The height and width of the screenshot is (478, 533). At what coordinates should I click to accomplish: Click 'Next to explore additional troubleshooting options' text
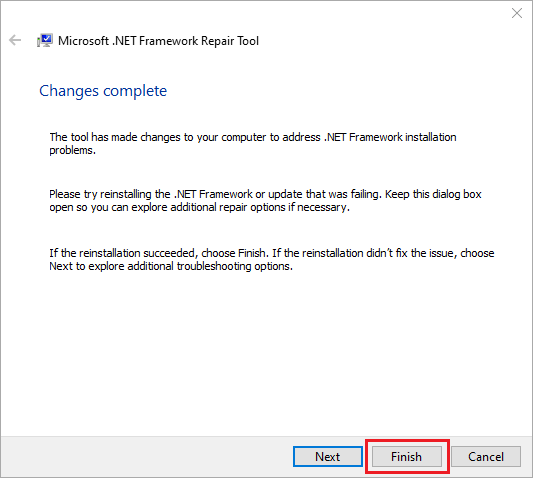pyautogui.click(x=171, y=266)
